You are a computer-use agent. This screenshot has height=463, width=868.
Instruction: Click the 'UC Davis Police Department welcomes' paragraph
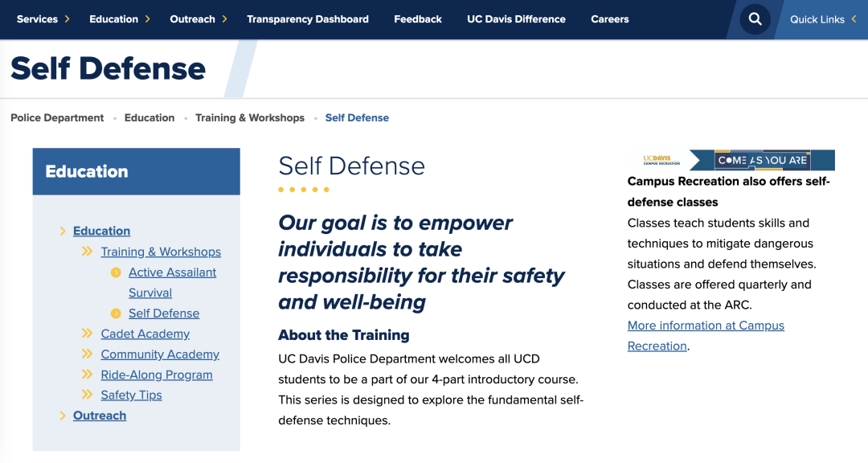pos(431,389)
